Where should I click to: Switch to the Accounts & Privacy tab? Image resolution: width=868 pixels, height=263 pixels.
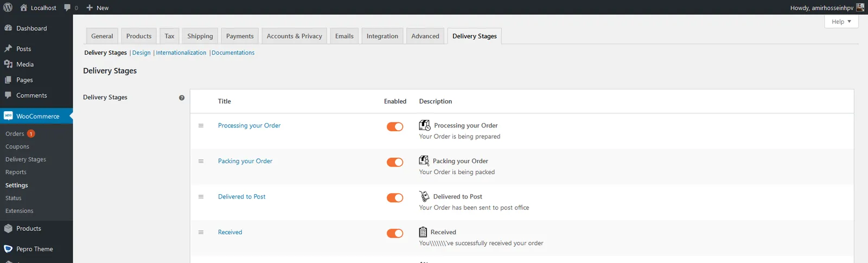(295, 36)
